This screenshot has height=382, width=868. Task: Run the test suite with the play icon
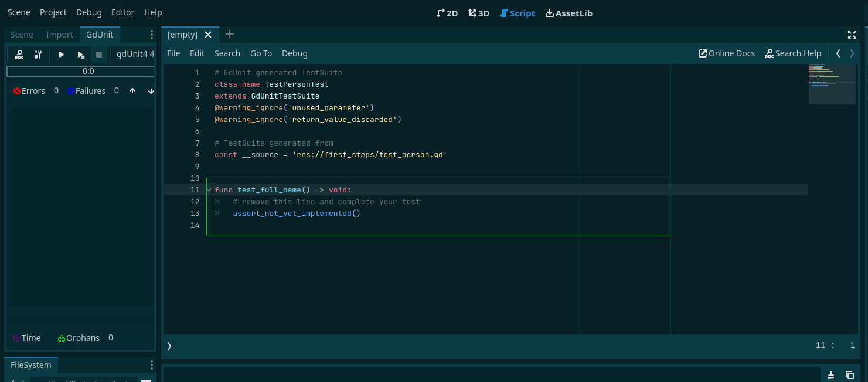point(61,54)
